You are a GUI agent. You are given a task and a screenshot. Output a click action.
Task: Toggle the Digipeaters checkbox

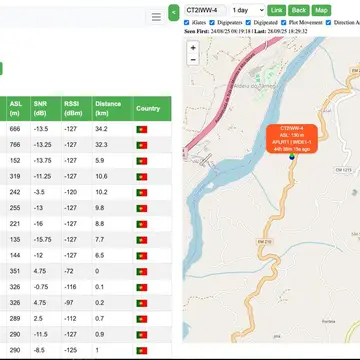(212, 23)
